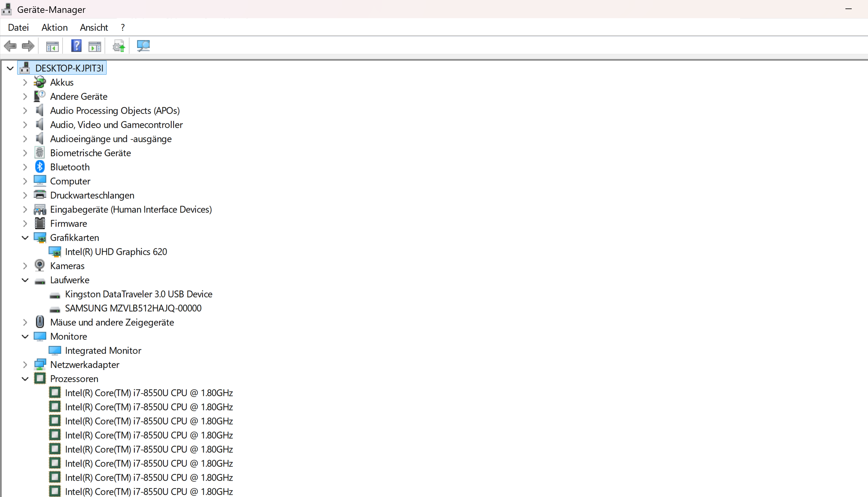Toggle the show/hide console tree toolbar icon

pos(52,46)
